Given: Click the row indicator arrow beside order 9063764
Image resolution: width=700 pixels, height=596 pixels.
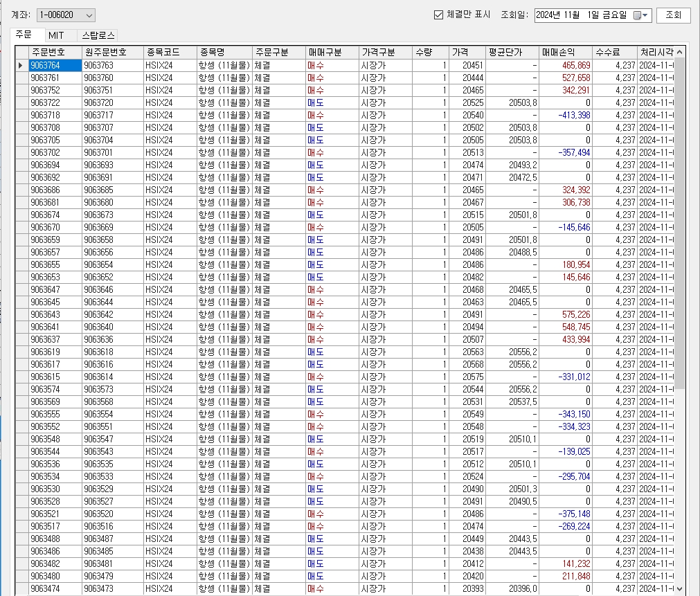Looking at the screenshot, I should tap(21, 66).
